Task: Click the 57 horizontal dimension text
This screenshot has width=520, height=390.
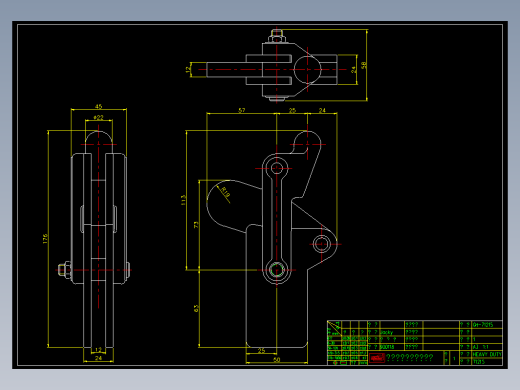Action: pyautogui.click(x=242, y=110)
